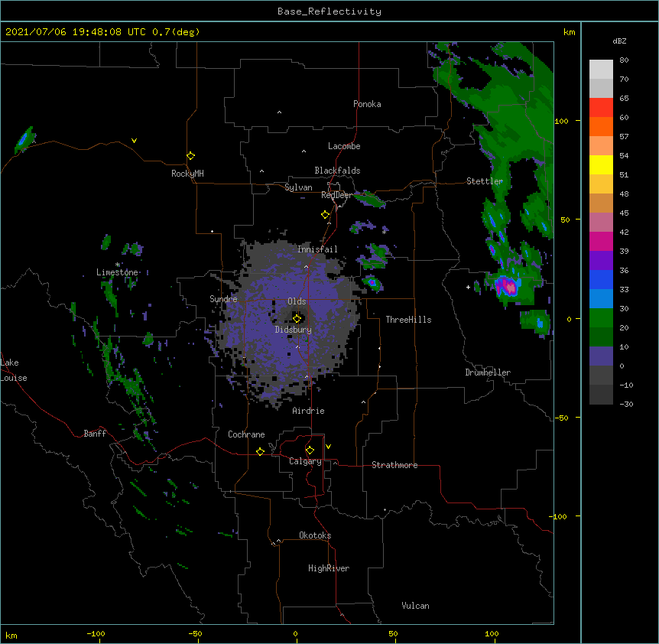This screenshot has width=659, height=644.
Task: Click the Stettler label
Action: [485, 181]
